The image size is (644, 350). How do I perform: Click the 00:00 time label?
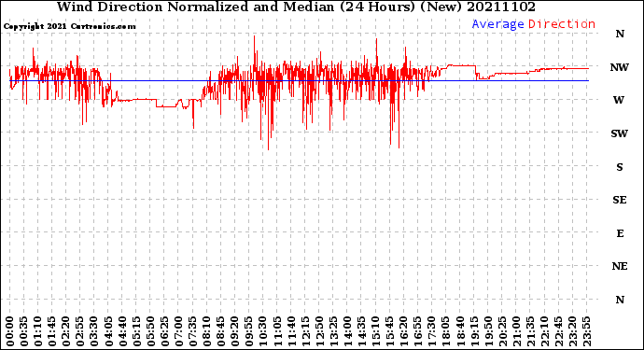point(10,331)
